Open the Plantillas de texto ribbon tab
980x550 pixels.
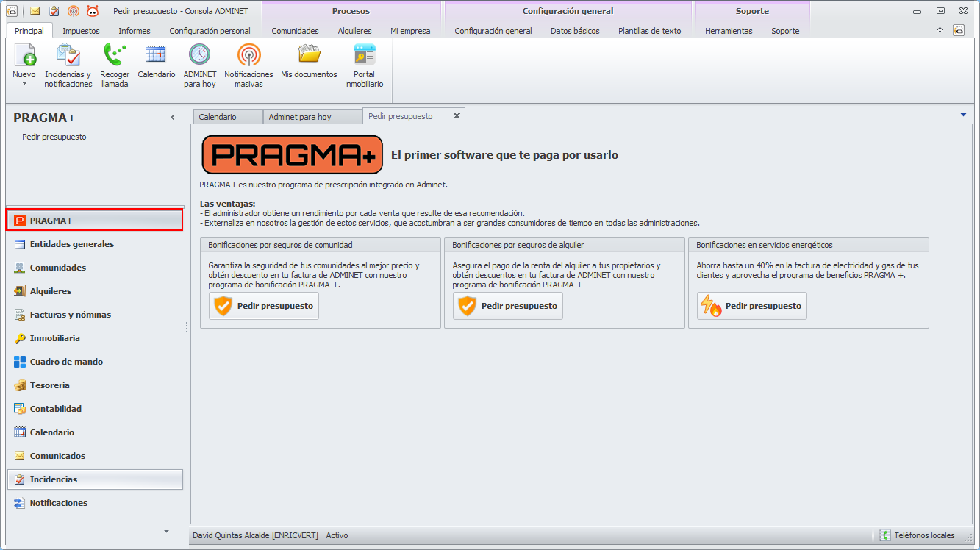[x=649, y=31]
